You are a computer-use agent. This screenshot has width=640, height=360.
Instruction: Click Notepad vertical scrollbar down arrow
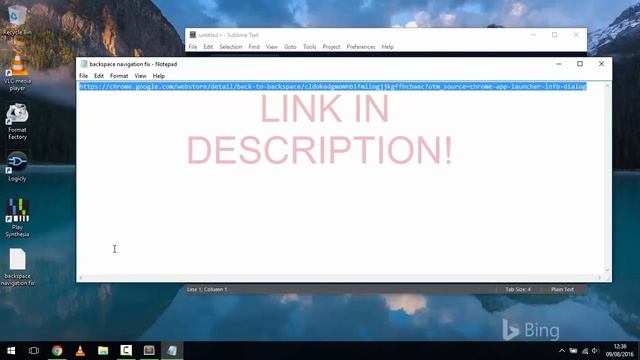click(607, 270)
